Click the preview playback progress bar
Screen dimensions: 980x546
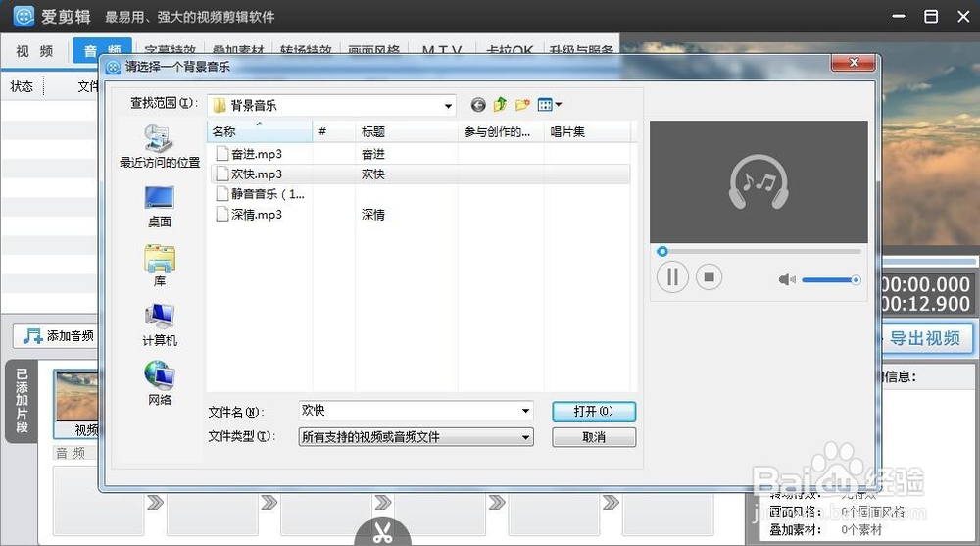pyautogui.click(x=759, y=251)
